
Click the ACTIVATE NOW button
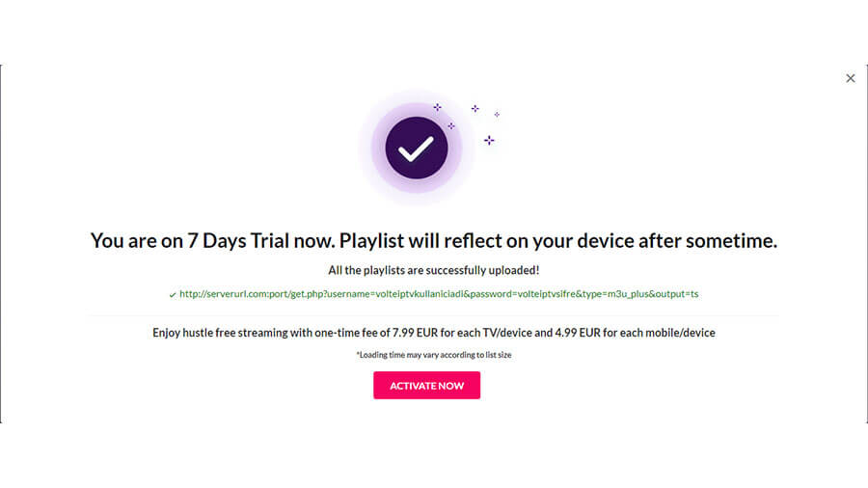(x=426, y=385)
